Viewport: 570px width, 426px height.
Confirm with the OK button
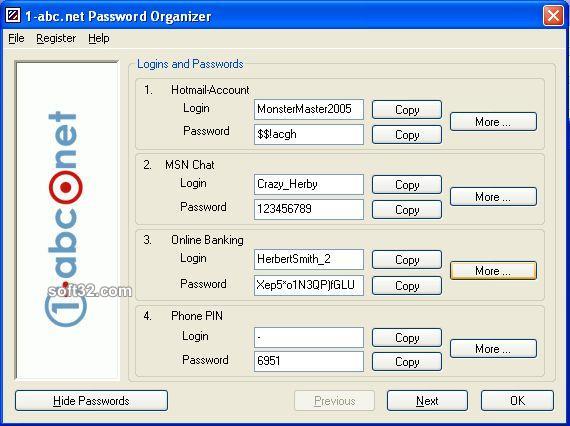click(517, 401)
